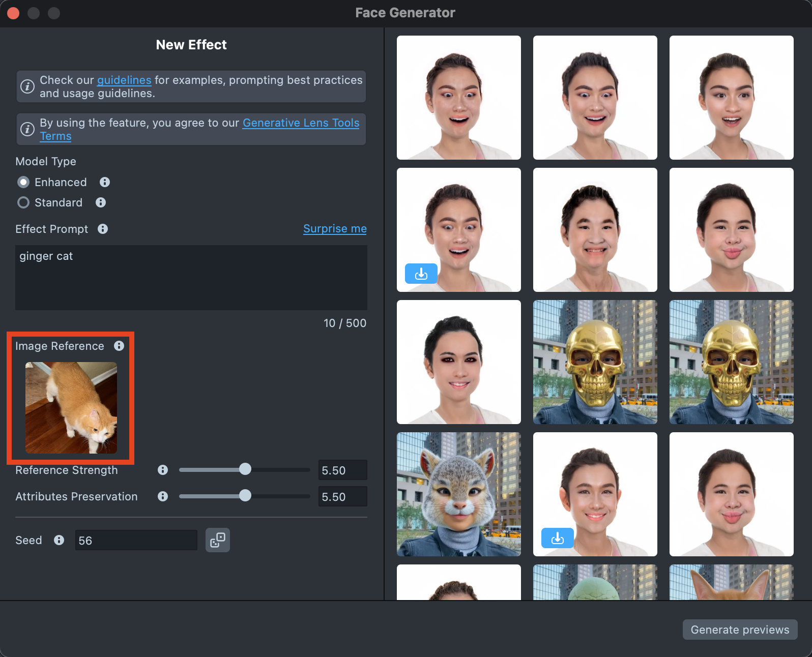Click download icon on fourth-row middle preview

pos(557,538)
